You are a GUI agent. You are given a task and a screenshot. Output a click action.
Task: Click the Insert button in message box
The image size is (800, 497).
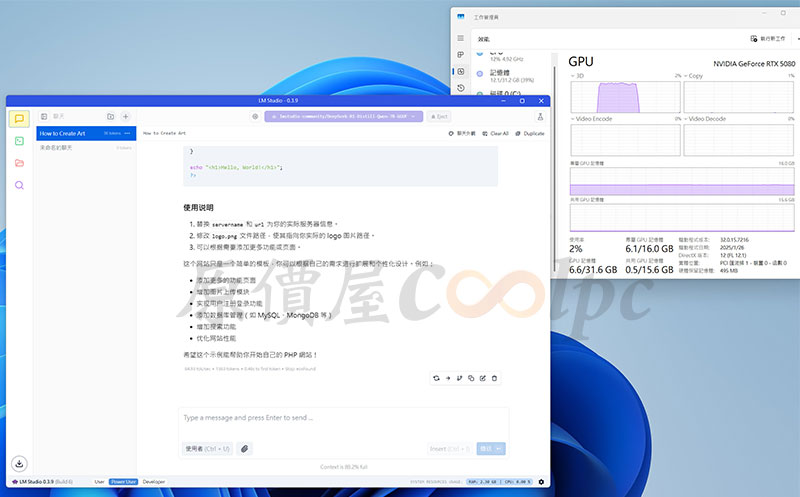(450, 449)
